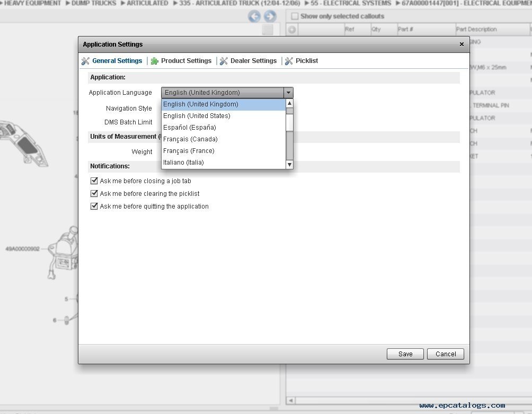Uncheck Ask me before closing a job tab
The image size is (532, 414).
pos(94,181)
